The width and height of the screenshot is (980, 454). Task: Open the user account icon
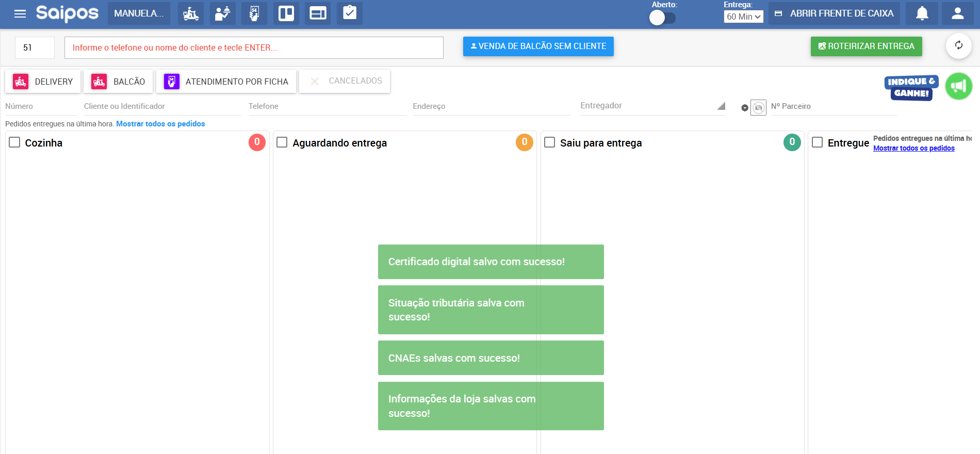tap(957, 13)
